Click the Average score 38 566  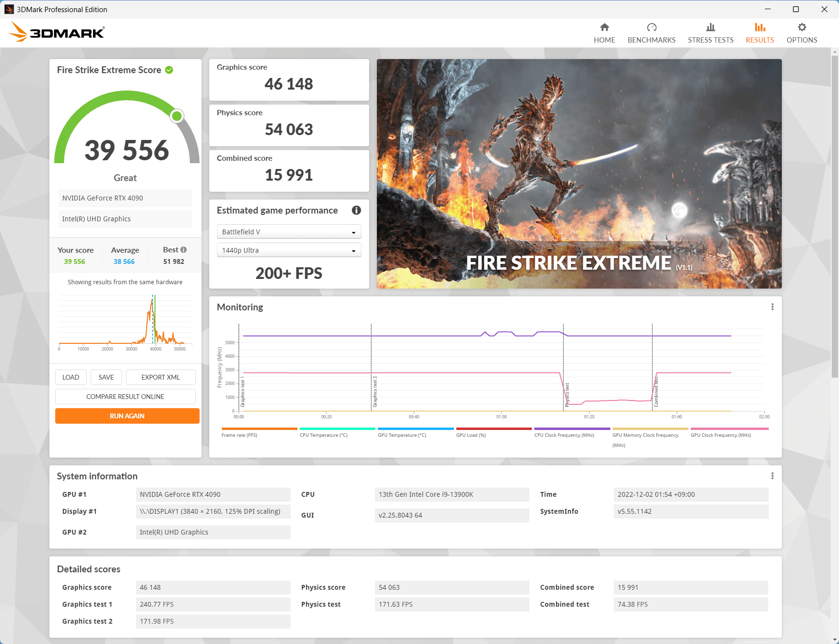[x=124, y=261]
